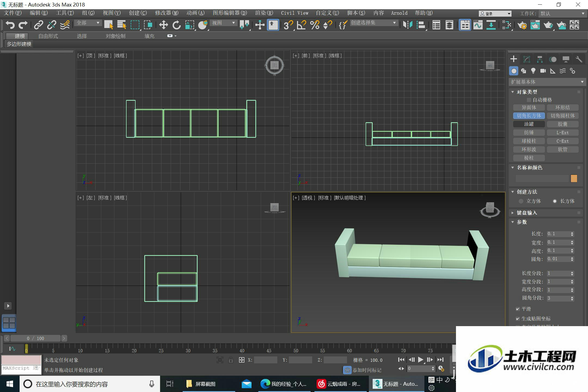Viewport: 588px width, 392px height.
Task: Click the 切角圆柱体 object button
Action: pyautogui.click(x=562, y=116)
